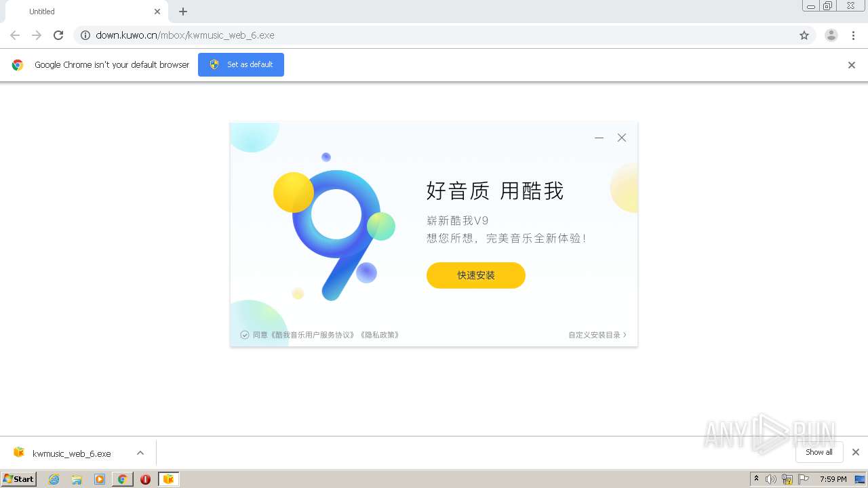Switch to the Kuwo installer taskbar button
The width and height of the screenshot is (868, 488).
(168, 479)
